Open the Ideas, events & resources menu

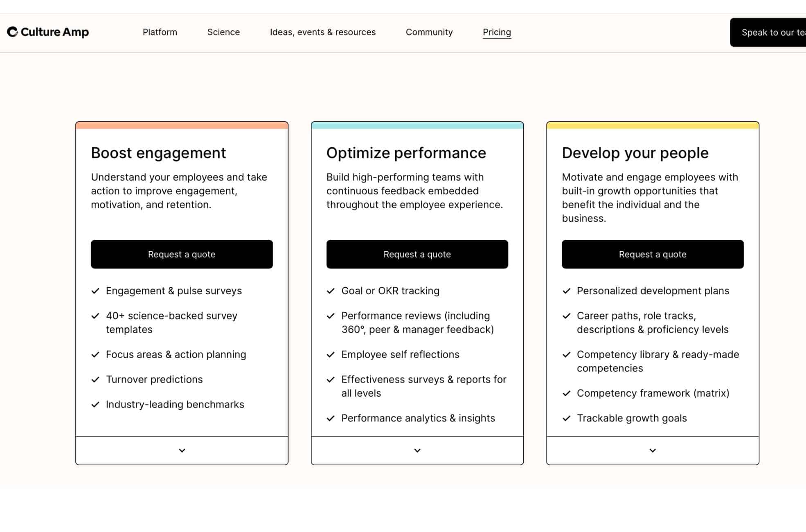323,32
